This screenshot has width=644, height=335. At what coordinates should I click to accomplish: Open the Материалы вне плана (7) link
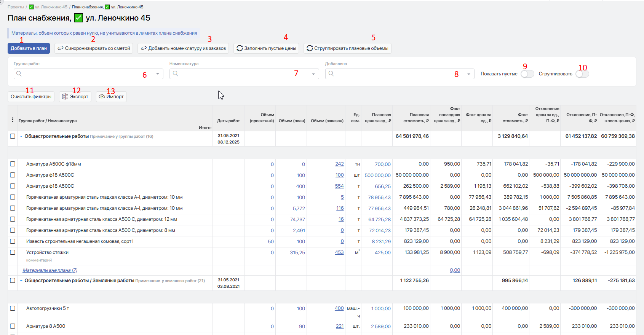(x=50, y=270)
